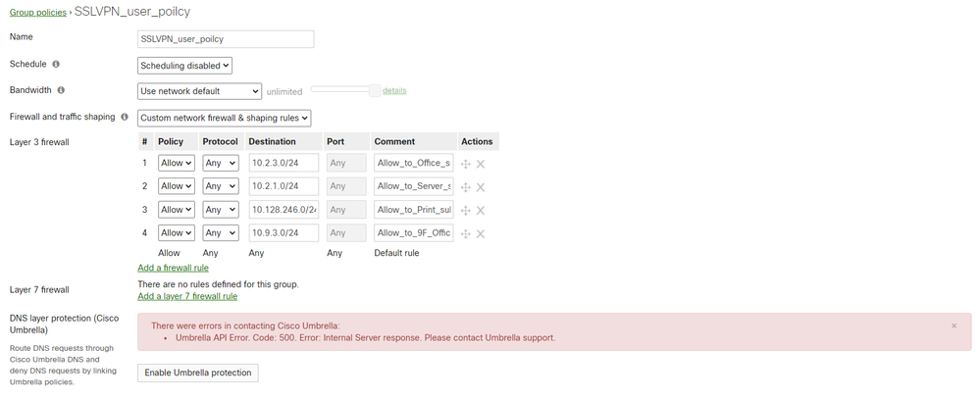Open the Use network default bandwidth dropdown

coord(199,91)
